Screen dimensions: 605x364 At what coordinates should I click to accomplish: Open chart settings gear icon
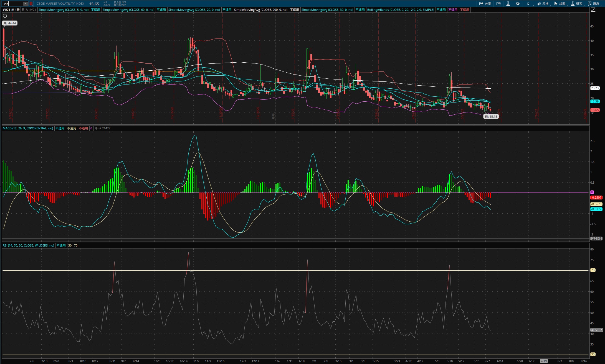pyautogui.click(x=518, y=4)
